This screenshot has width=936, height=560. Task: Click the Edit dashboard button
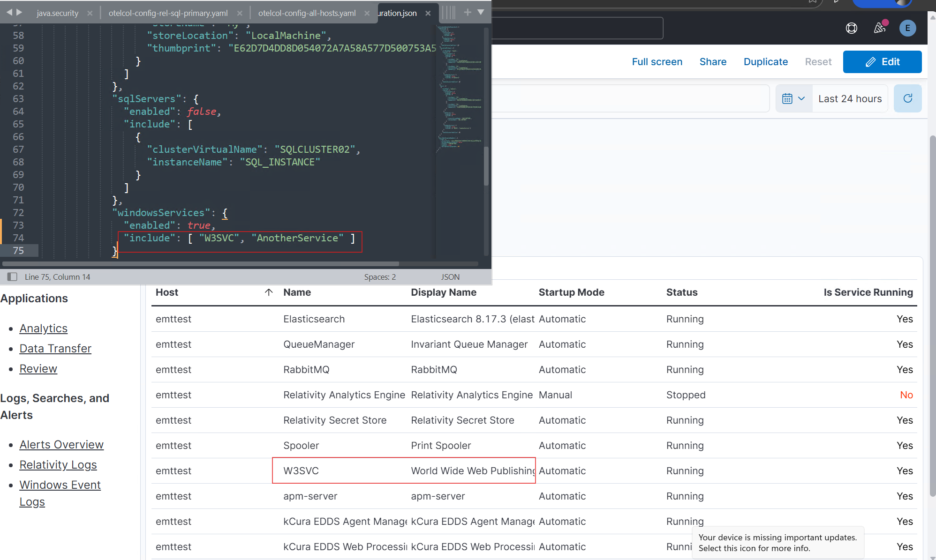click(x=882, y=62)
